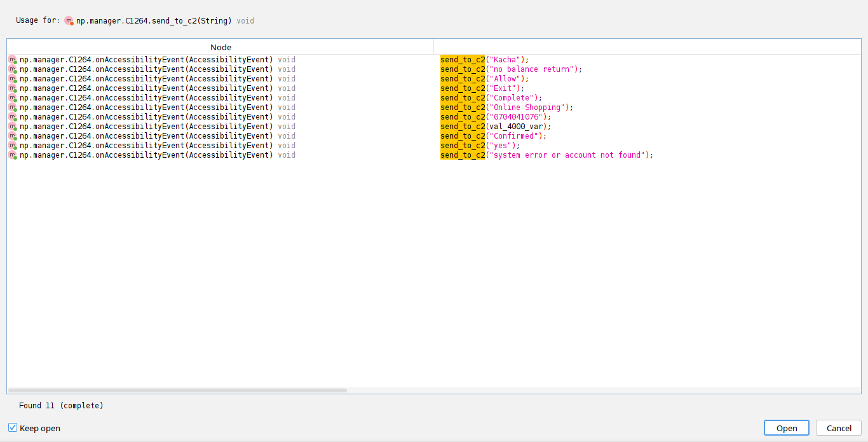Viewport: 868px width, 442px height.
Task: Click method icon of the "no balance return" row
Action: pyautogui.click(x=12, y=69)
